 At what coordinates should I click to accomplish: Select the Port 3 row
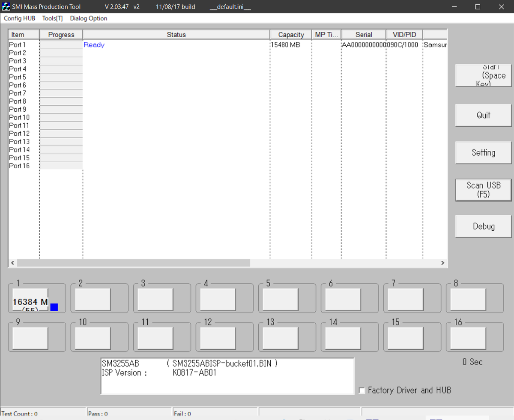coord(228,61)
